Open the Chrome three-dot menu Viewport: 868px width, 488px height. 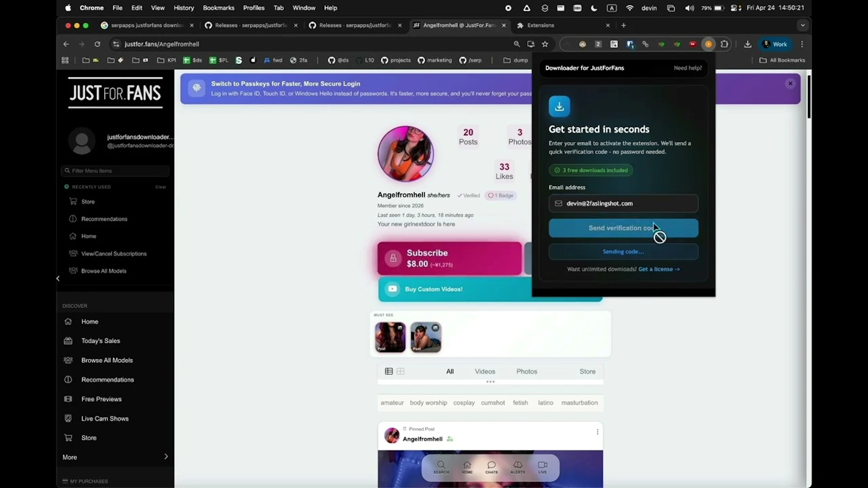[802, 44]
